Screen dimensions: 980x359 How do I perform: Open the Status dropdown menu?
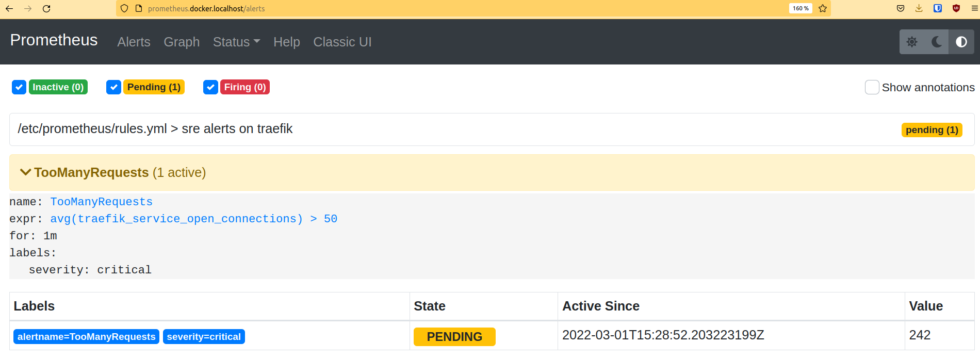click(x=236, y=42)
